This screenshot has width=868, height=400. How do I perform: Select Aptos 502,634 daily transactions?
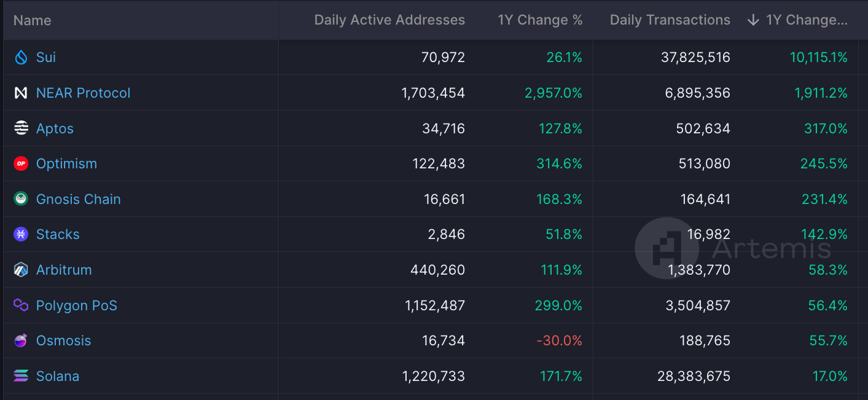click(x=704, y=128)
